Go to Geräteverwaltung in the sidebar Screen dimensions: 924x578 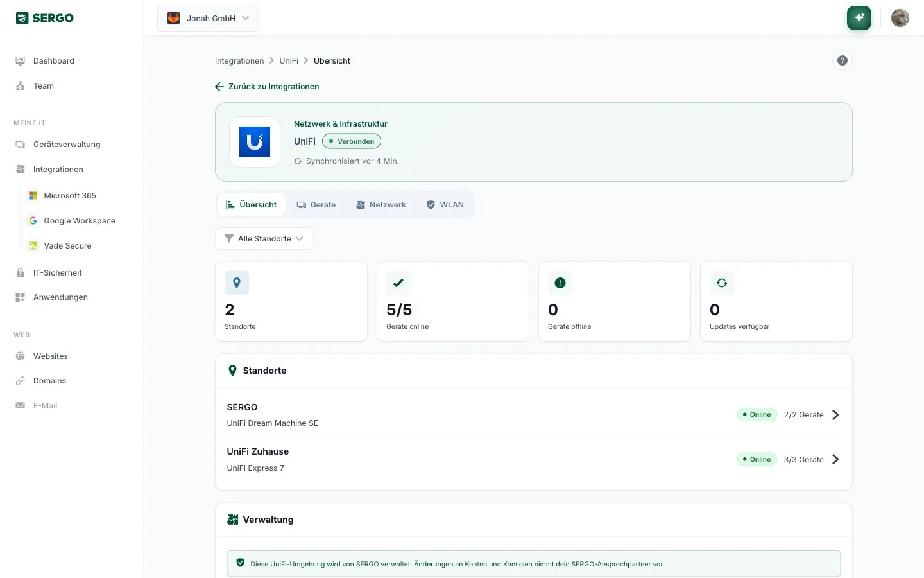67,144
